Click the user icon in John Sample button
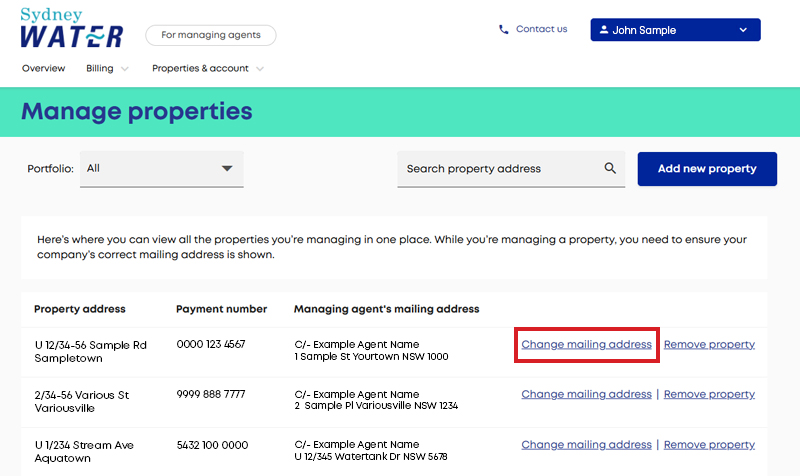 (x=604, y=30)
